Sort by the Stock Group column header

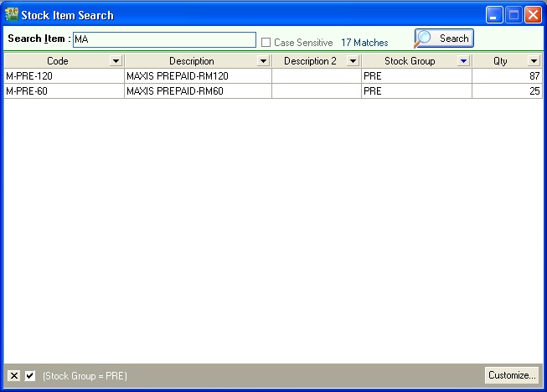[x=410, y=61]
